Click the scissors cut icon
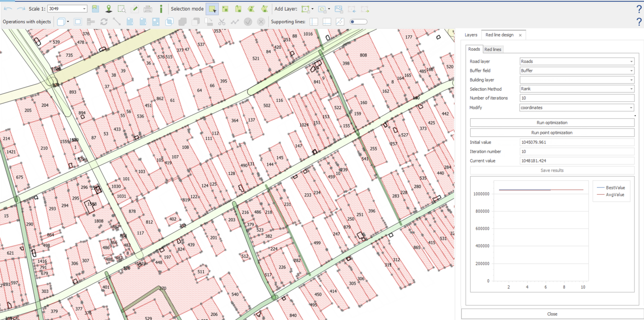 [x=222, y=21]
